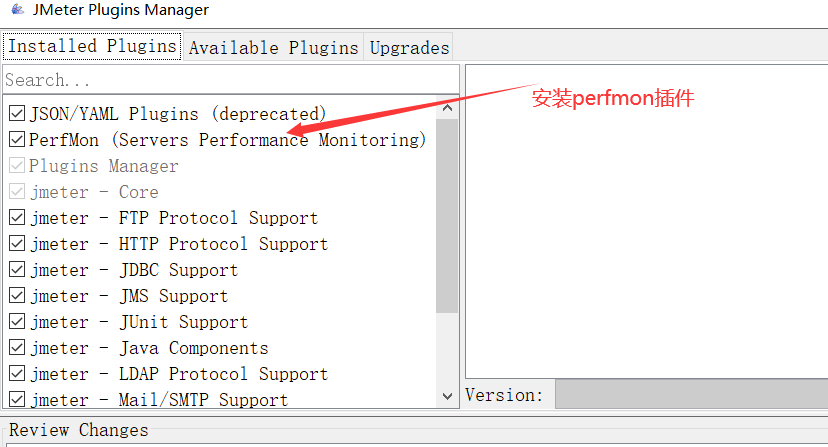Image resolution: width=828 pixels, height=447 pixels.
Task: Uncheck the jmeter - JDBC Support checkbox
Action: pos(17,270)
